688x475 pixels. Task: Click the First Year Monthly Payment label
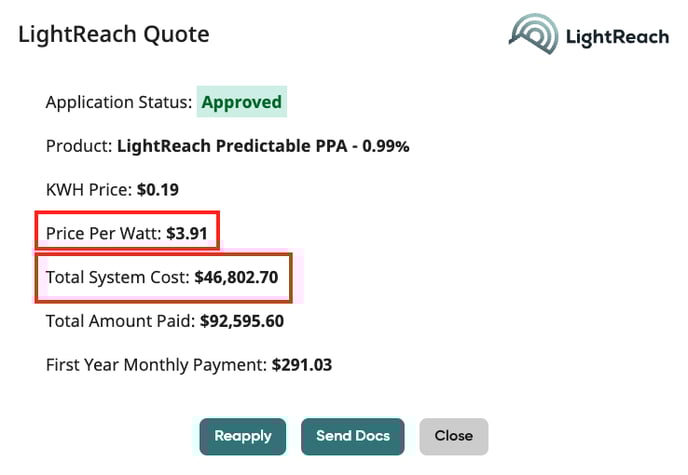pyautogui.click(x=156, y=365)
